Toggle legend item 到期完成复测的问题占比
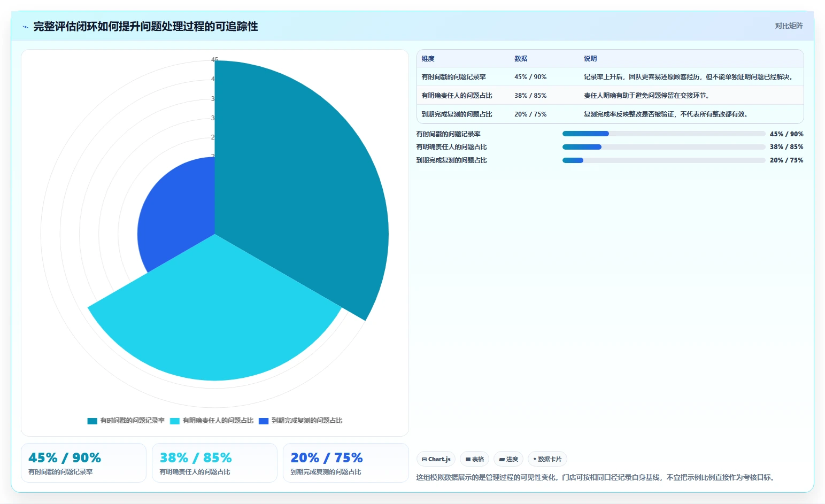Screen dimensions: 825x504 (x=300, y=421)
